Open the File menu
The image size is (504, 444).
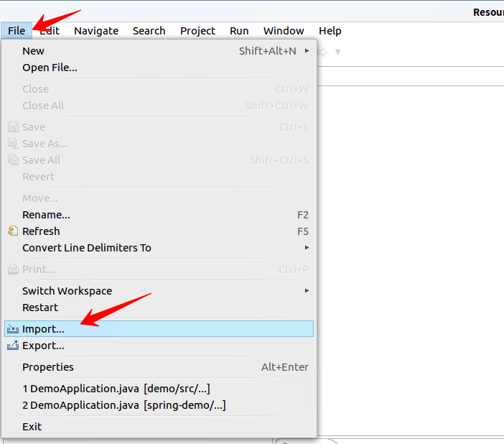point(17,31)
